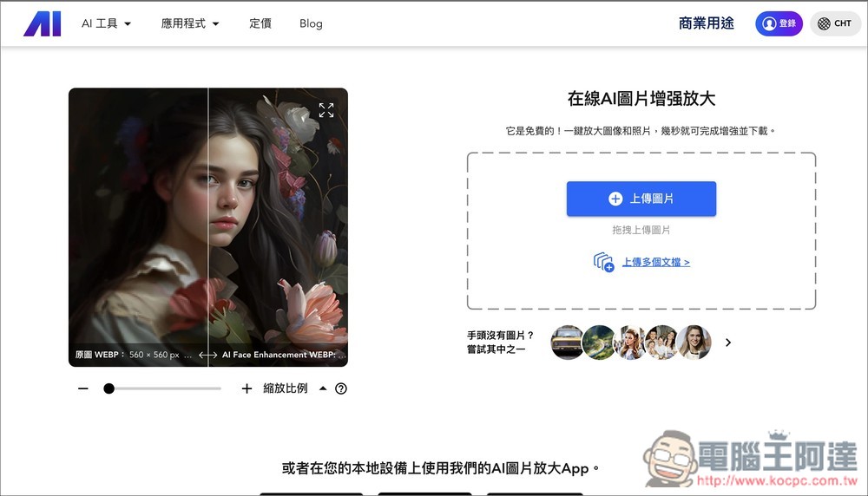Try the aerial landscape sample image
Image resolution: width=868 pixels, height=496 pixels.
tap(599, 343)
